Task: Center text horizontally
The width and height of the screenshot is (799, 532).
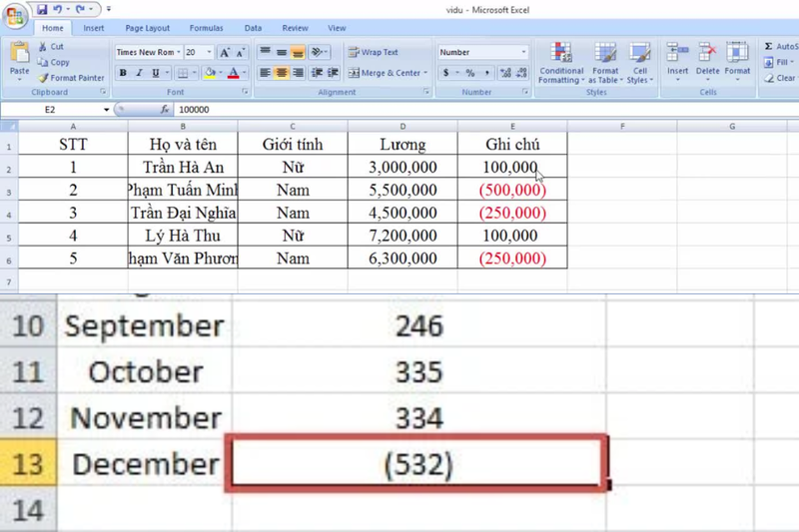Action: tap(282, 73)
